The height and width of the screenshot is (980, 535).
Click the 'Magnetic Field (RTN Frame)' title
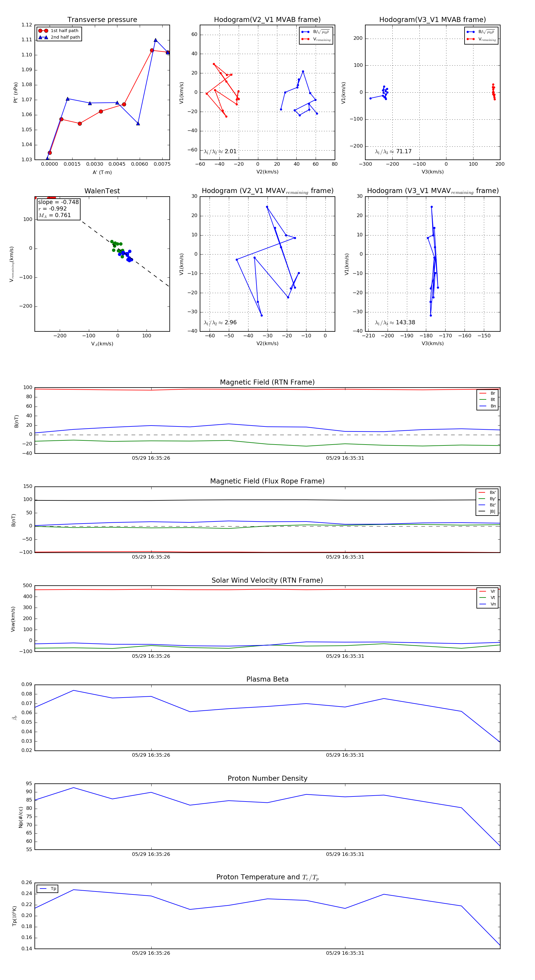click(x=267, y=382)
